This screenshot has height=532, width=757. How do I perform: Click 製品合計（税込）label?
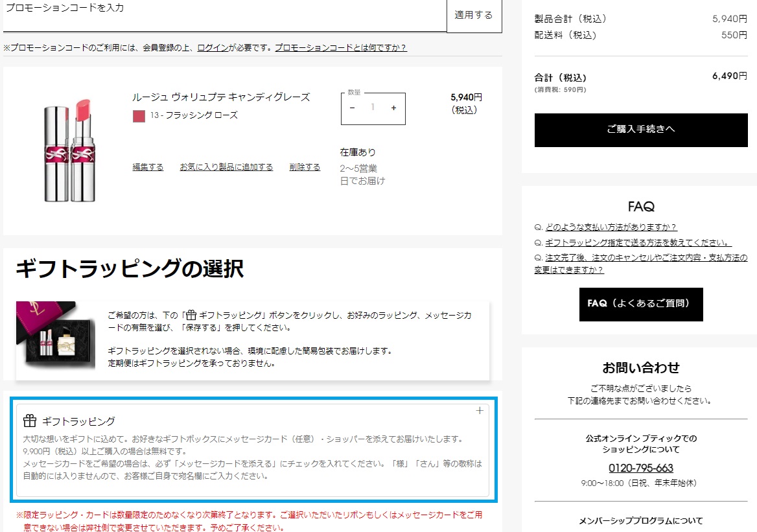tap(570, 19)
